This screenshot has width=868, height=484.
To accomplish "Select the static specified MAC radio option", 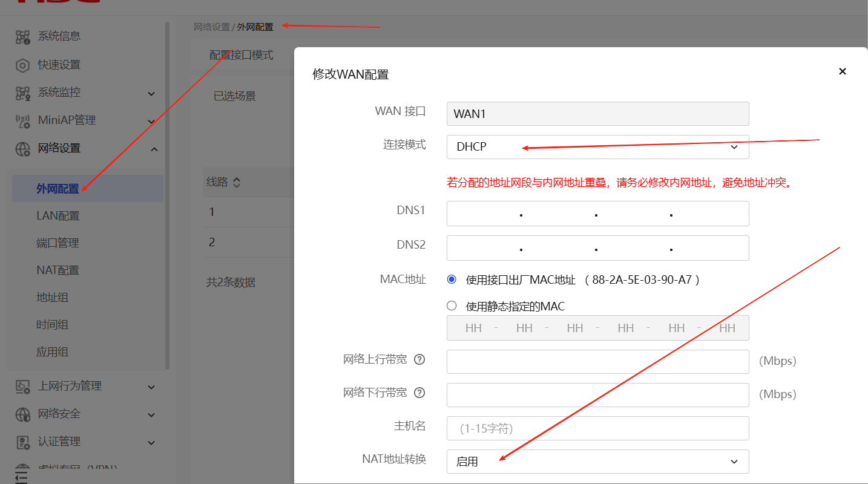I will [452, 306].
